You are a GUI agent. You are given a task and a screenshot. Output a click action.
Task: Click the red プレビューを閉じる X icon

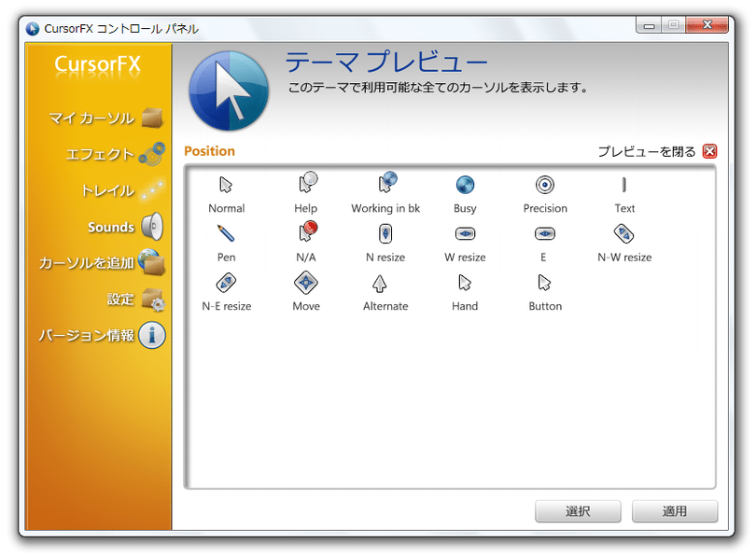coord(709,151)
